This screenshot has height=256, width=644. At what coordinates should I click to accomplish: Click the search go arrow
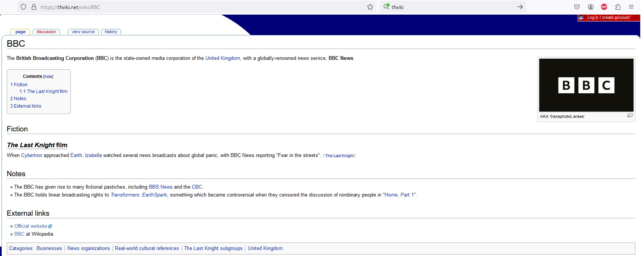(520, 7)
